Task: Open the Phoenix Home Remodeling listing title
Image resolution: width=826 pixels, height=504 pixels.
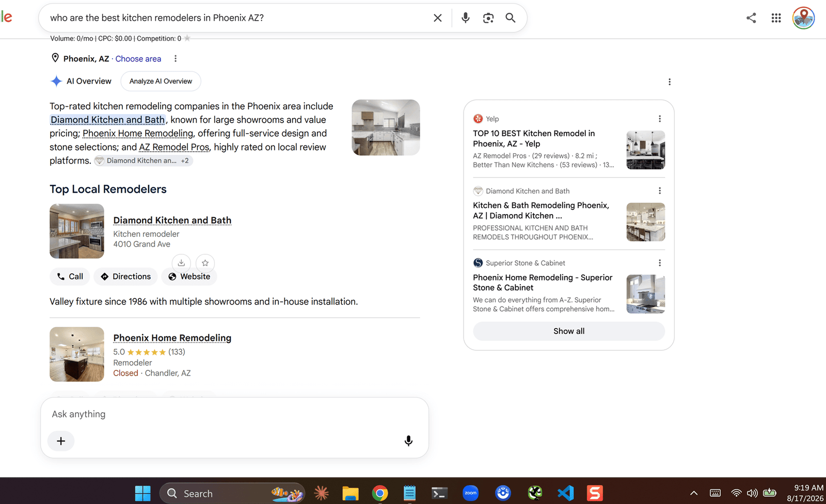Action: pyautogui.click(x=172, y=338)
